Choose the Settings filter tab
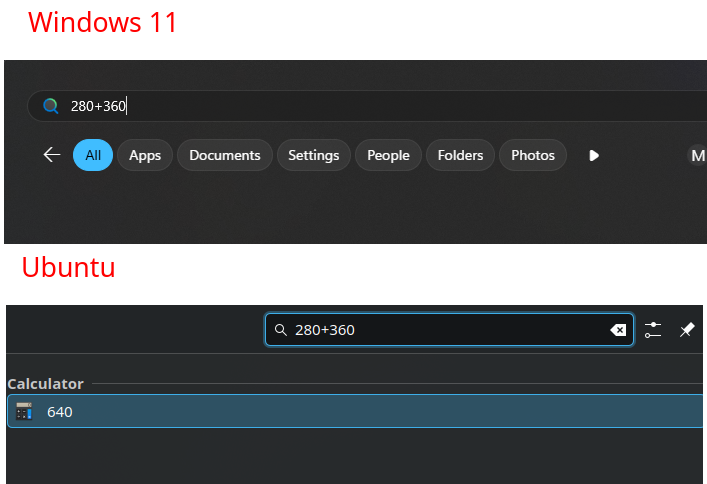The height and width of the screenshot is (484, 707). point(313,155)
